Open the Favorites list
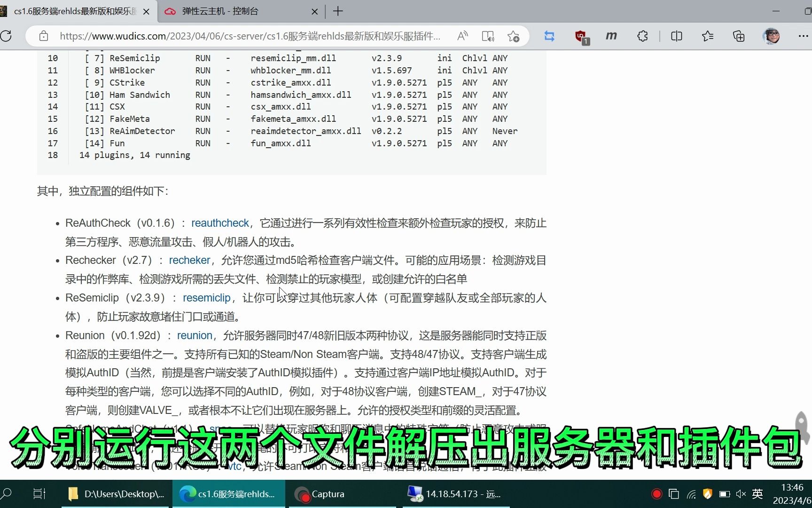The image size is (812, 508). pos(708,36)
